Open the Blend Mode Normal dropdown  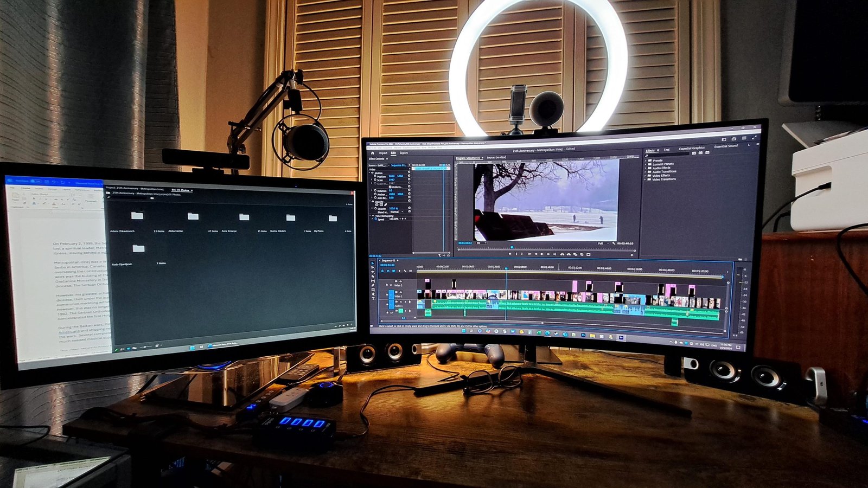[x=397, y=212]
